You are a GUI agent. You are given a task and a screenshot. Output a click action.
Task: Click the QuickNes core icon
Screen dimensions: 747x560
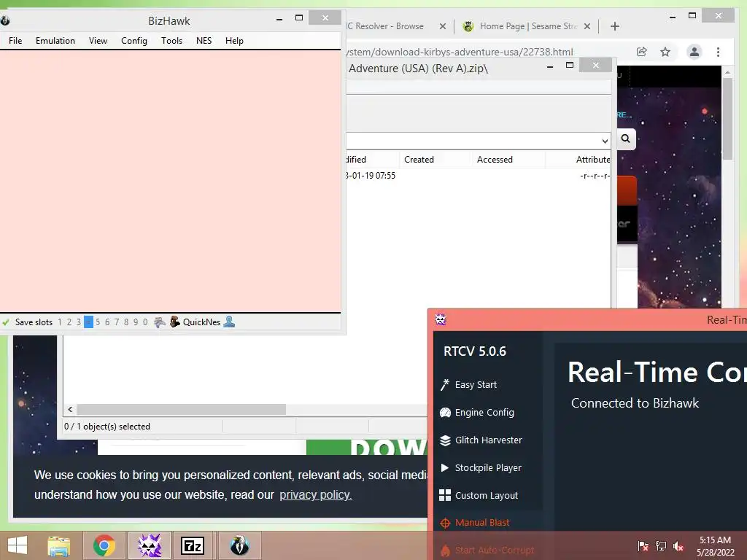[175, 322]
